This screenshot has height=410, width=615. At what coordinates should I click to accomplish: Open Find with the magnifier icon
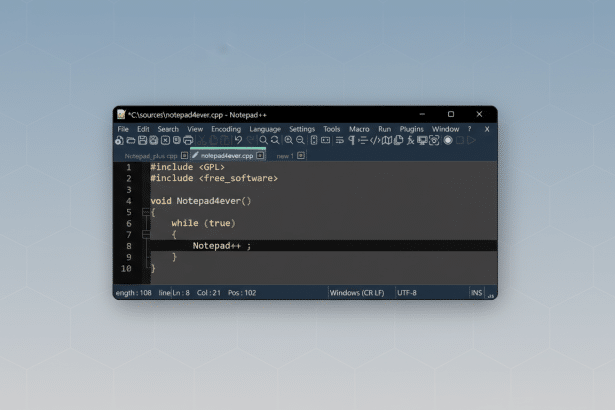[264, 140]
